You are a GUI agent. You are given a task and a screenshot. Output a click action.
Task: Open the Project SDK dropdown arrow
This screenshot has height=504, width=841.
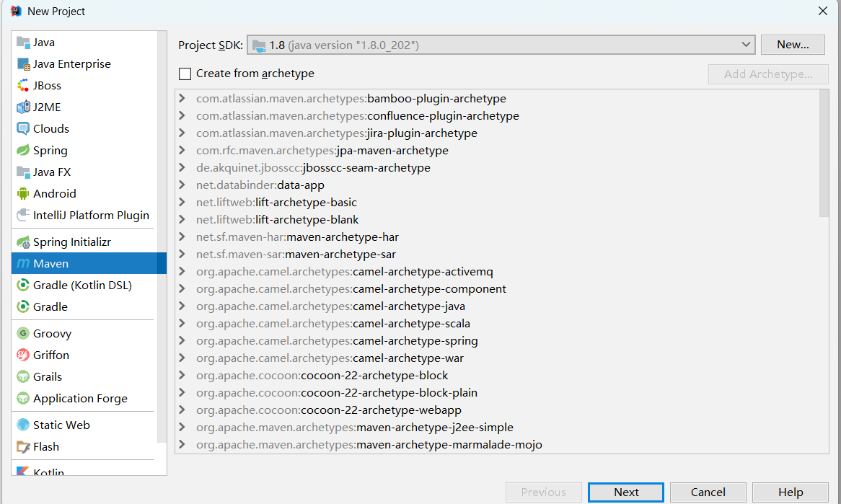746,45
